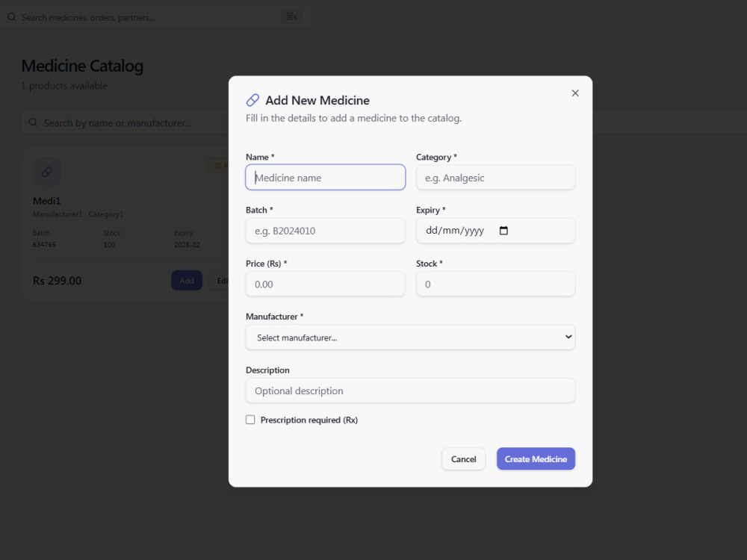Image resolution: width=747 pixels, height=560 pixels.
Task: Click the Rs 299.00 price text
Action: (58, 281)
